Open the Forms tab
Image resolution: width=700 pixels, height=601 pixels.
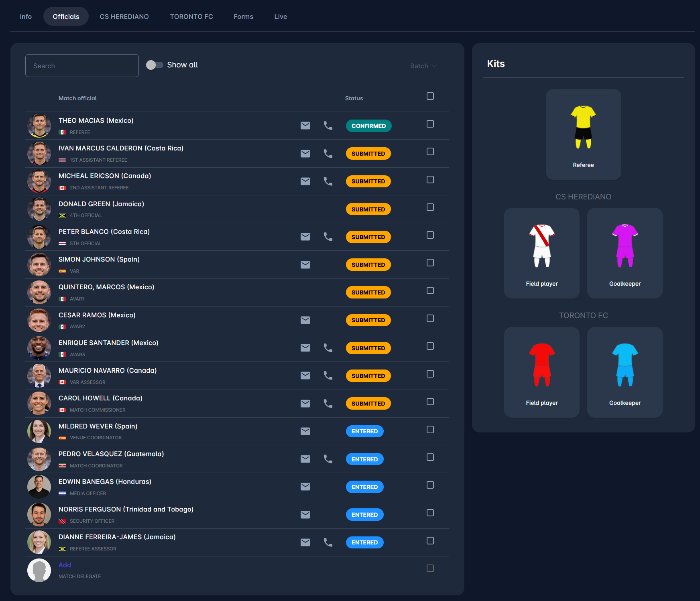point(243,16)
